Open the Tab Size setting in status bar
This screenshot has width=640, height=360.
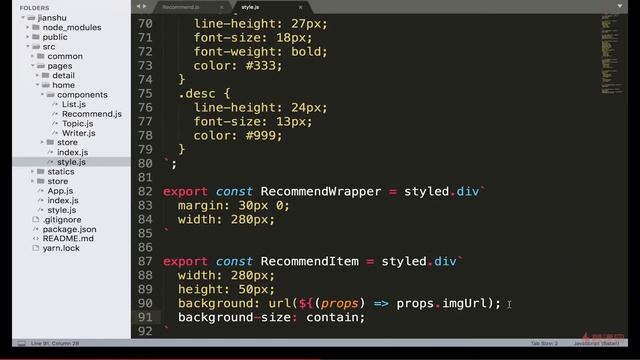544,343
